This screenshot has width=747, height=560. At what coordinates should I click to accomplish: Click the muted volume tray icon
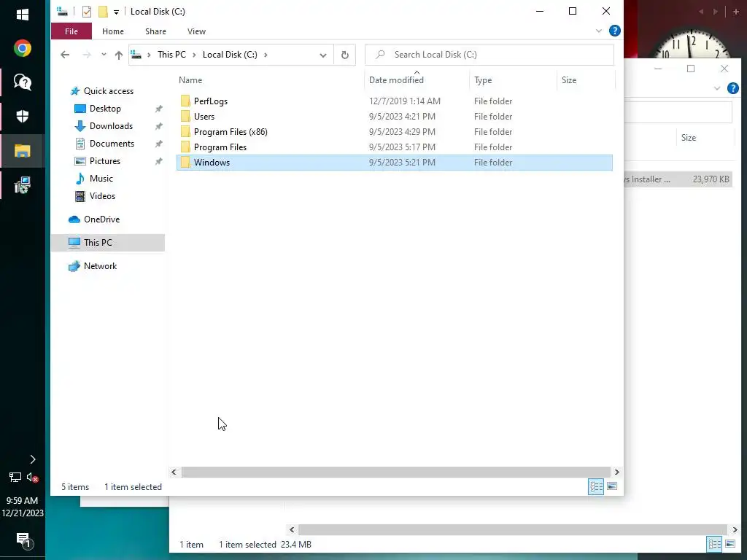click(x=32, y=477)
